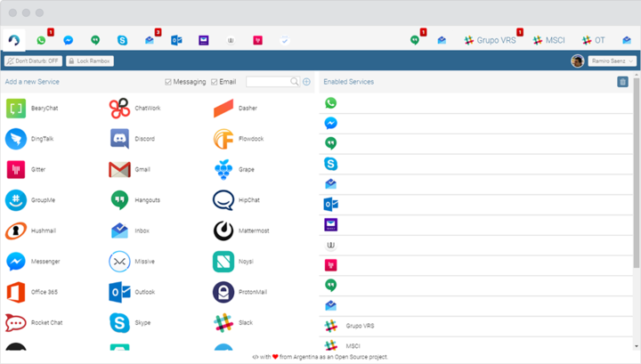Choose the HipChat service icon
Image resolution: width=641 pixels, height=364 pixels.
click(x=223, y=200)
